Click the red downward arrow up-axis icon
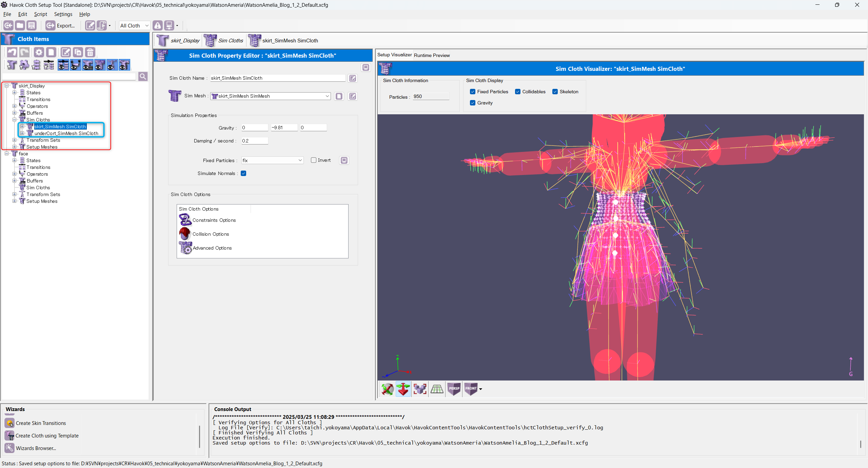This screenshot has height=468, width=868. tap(403, 389)
